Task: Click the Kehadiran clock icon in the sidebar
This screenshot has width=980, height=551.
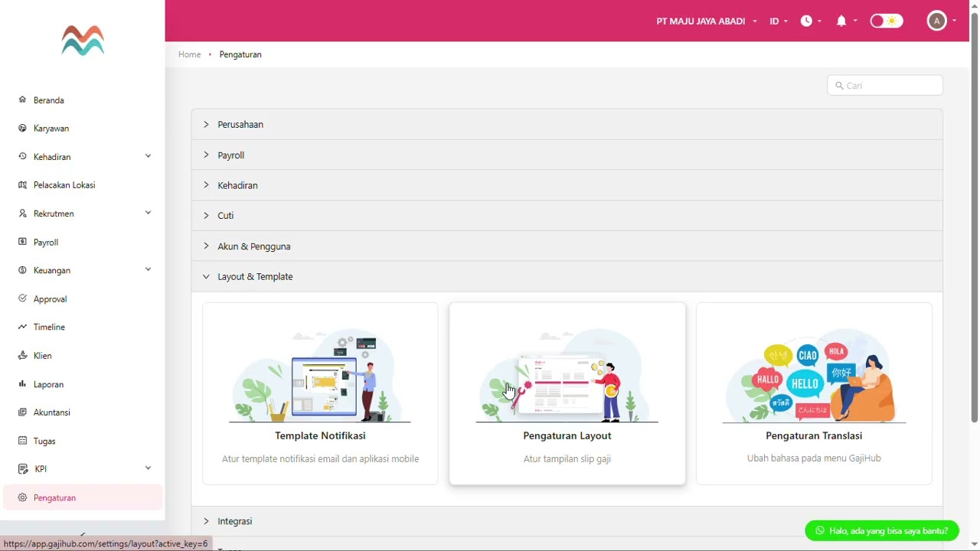Action: pyautogui.click(x=22, y=156)
